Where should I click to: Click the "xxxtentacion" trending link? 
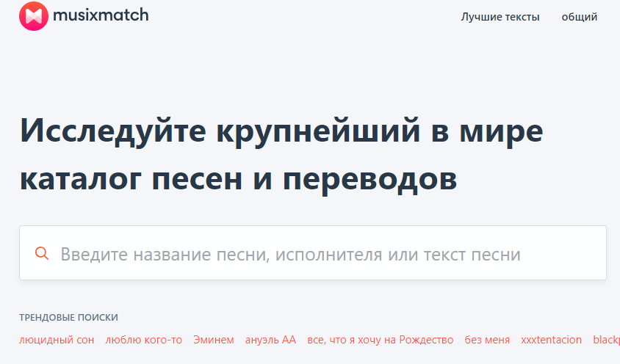[x=551, y=340]
